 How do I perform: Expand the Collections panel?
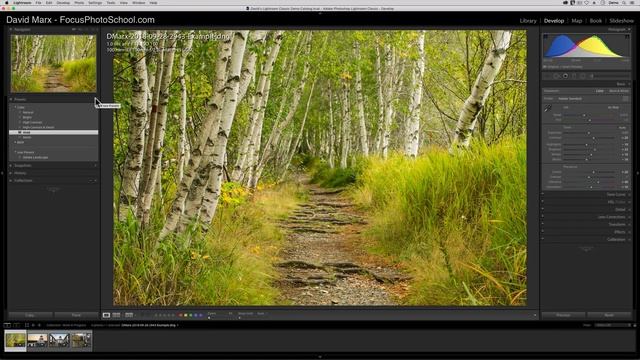(11, 180)
